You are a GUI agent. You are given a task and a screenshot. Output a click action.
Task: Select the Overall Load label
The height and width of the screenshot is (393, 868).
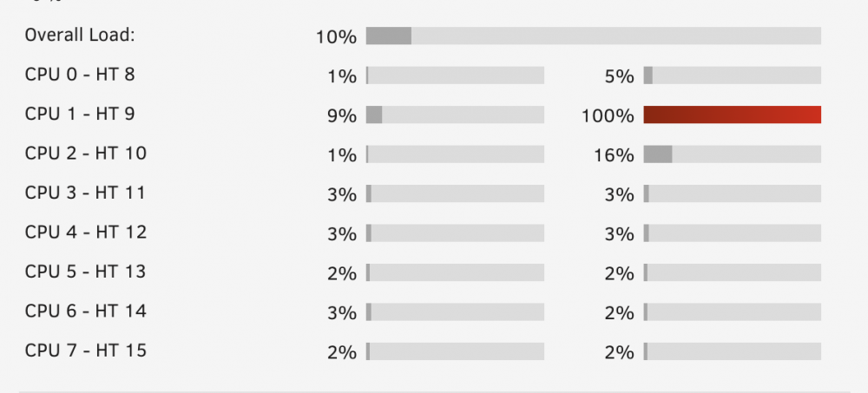point(80,36)
